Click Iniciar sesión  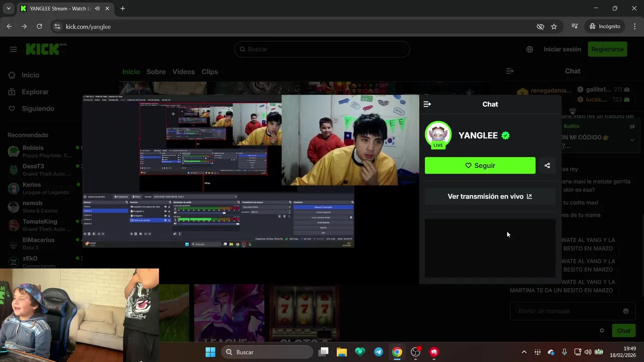(x=562, y=49)
